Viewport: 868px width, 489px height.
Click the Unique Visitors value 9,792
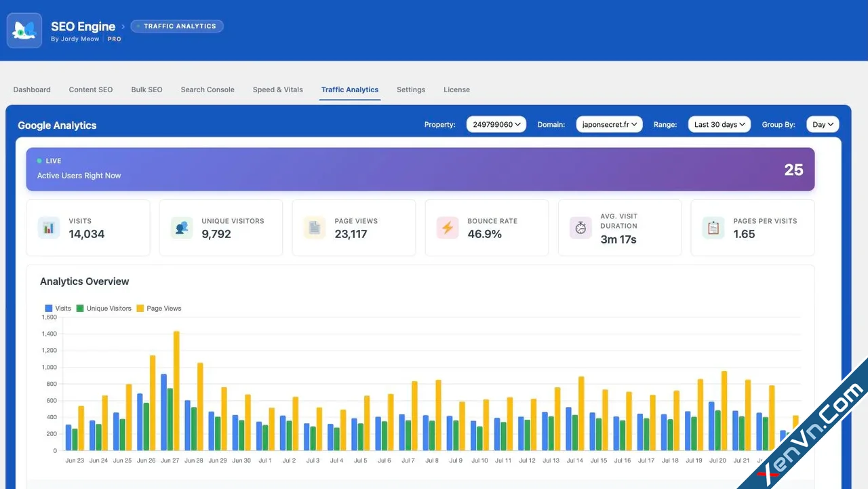[x=216, y=234]
